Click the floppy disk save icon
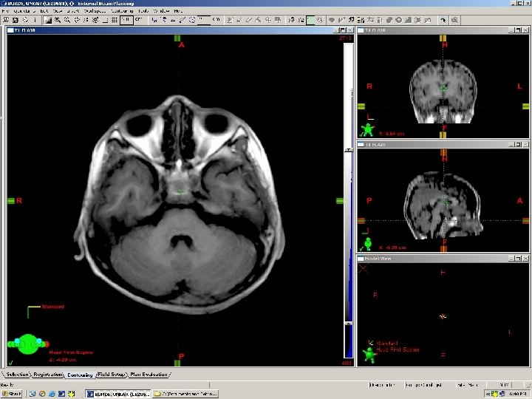 16,20
